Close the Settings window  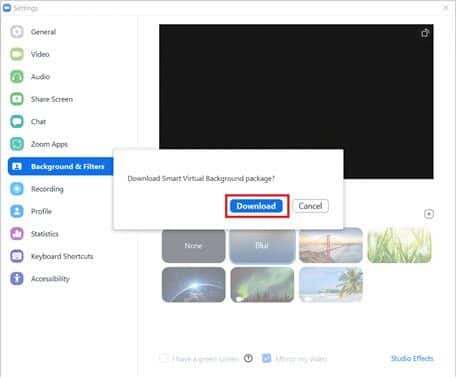coord(446,8)
